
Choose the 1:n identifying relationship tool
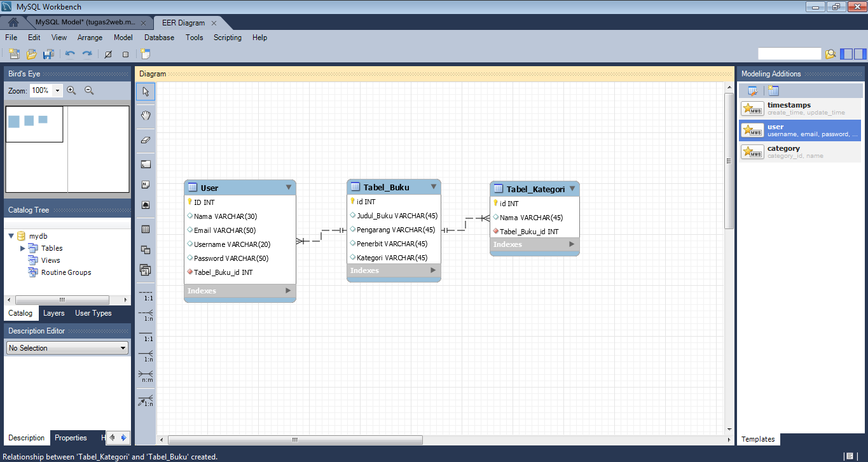click(145, 358)
